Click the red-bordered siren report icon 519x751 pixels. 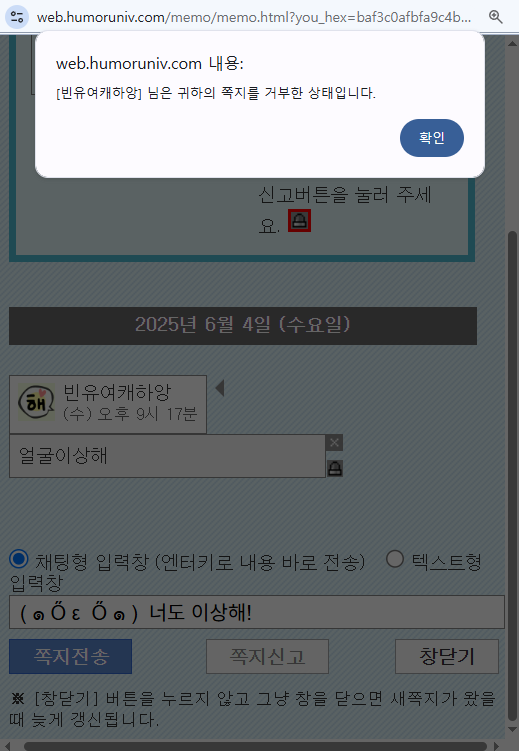(x=299, y=220)
